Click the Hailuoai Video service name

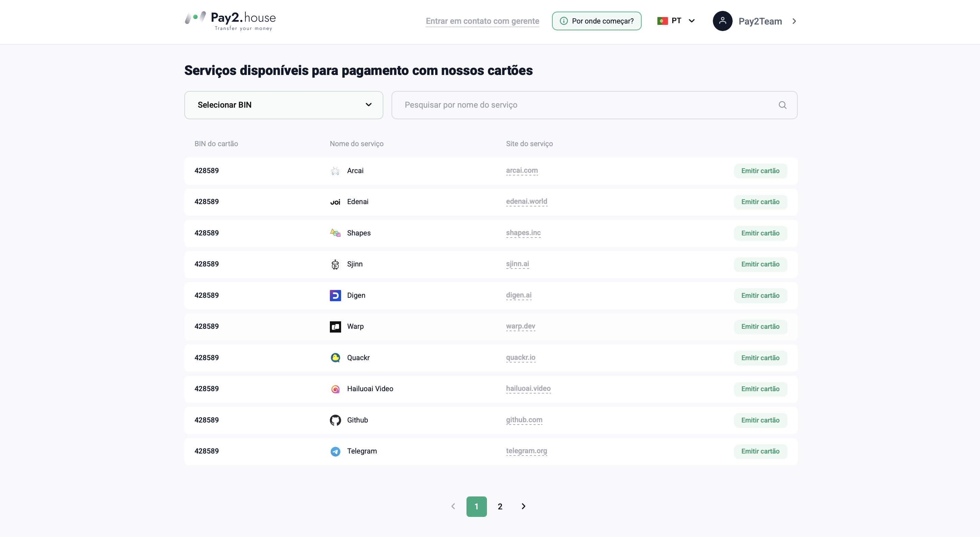[370, 389]
